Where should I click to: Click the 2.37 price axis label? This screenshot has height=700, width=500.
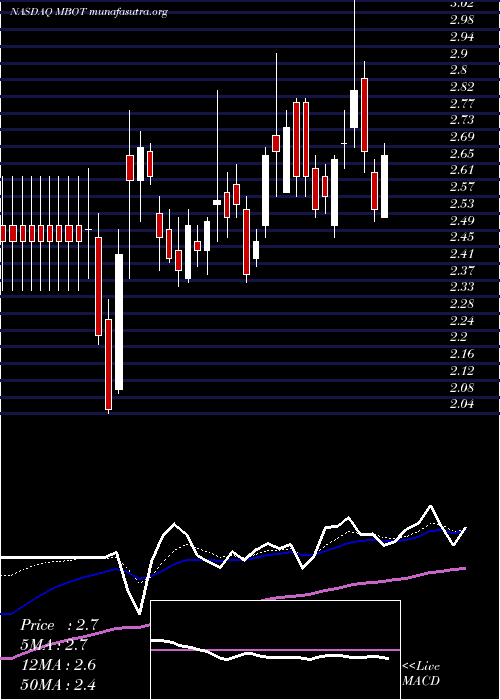(x=462, y=270)
